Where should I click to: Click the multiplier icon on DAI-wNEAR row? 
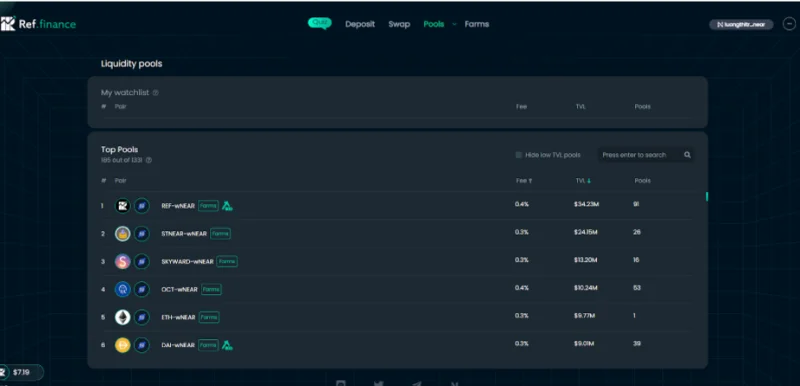click(227, 345)
